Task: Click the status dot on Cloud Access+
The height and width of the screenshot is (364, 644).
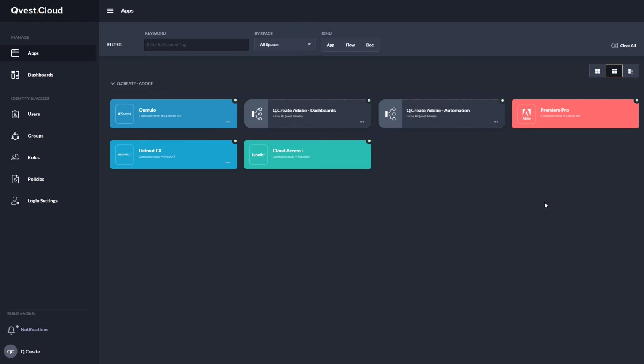Action: 369,141
